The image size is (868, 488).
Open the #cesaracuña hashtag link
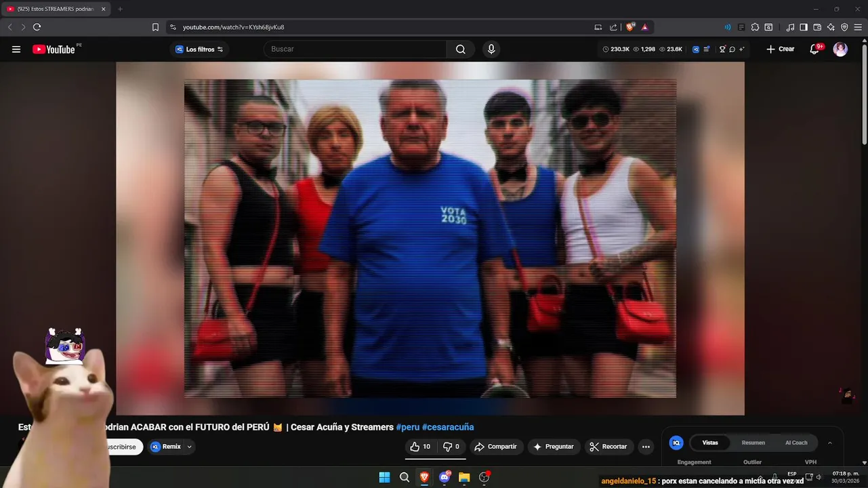[x=448, y=427]
